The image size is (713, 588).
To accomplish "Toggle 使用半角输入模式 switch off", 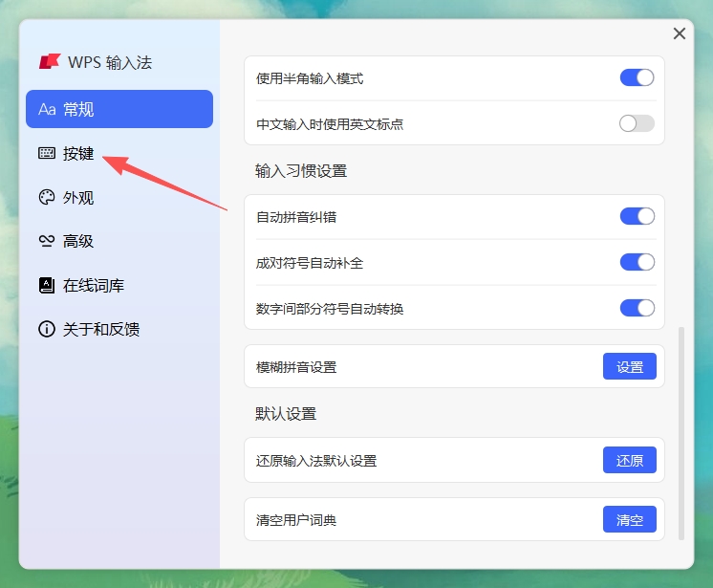I will pos(637,77).
